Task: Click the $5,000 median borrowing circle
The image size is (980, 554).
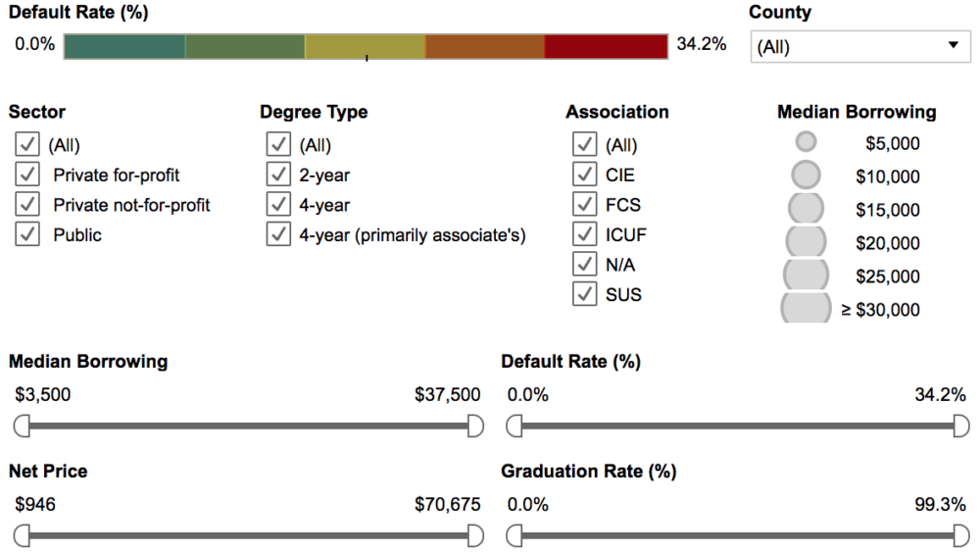Action: pyautogui.click(x=806, y=143)
